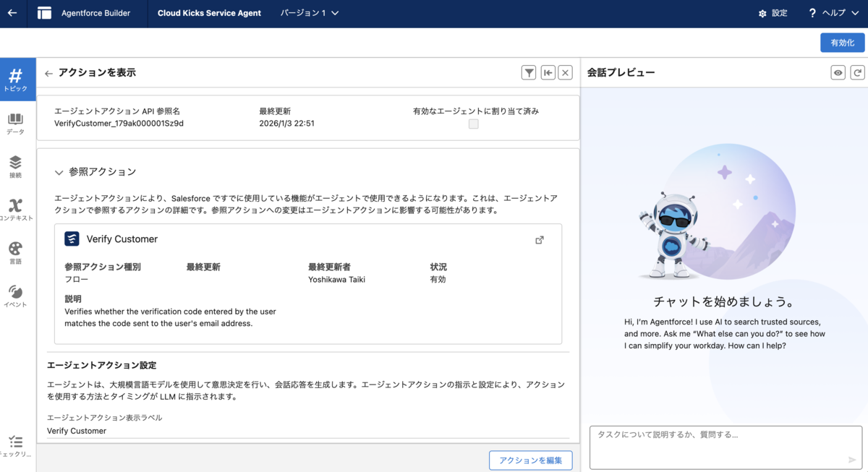Click the 有効化 button
Image resolution: width=868 pixels, height=472 pixels.
[x=842, y=43]
